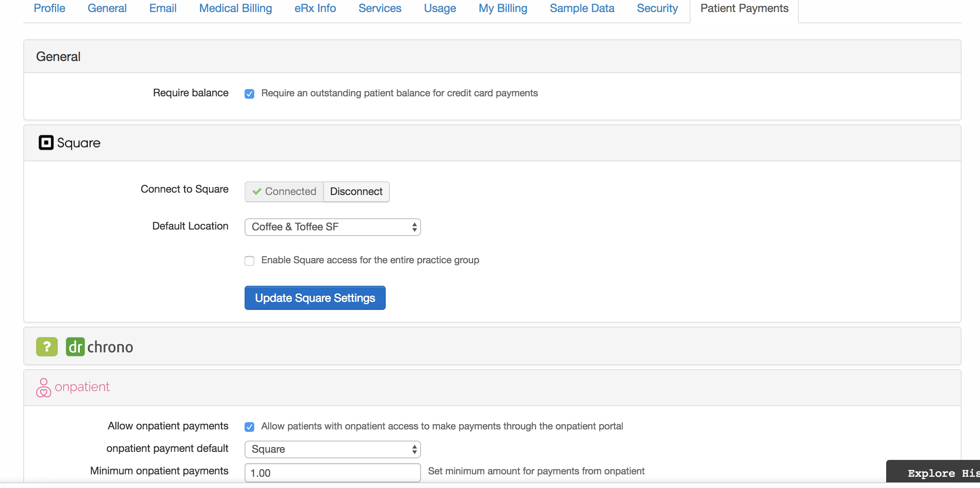Open the Default Location dropdown

tap(332, 227)
